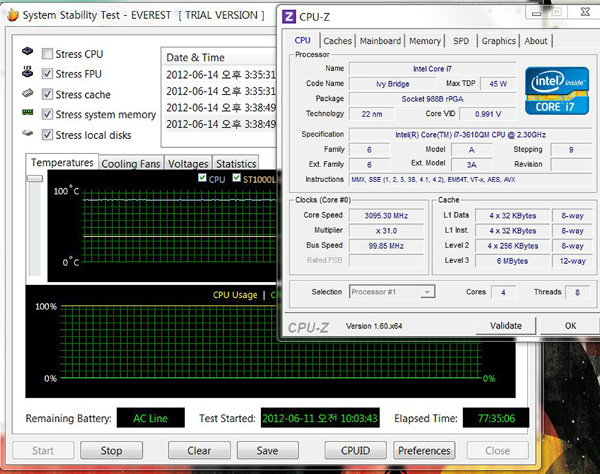This screenshot has width=600, height=474.
Task: Click the Level 3 6 MBytes cache value
Action: 512,261
